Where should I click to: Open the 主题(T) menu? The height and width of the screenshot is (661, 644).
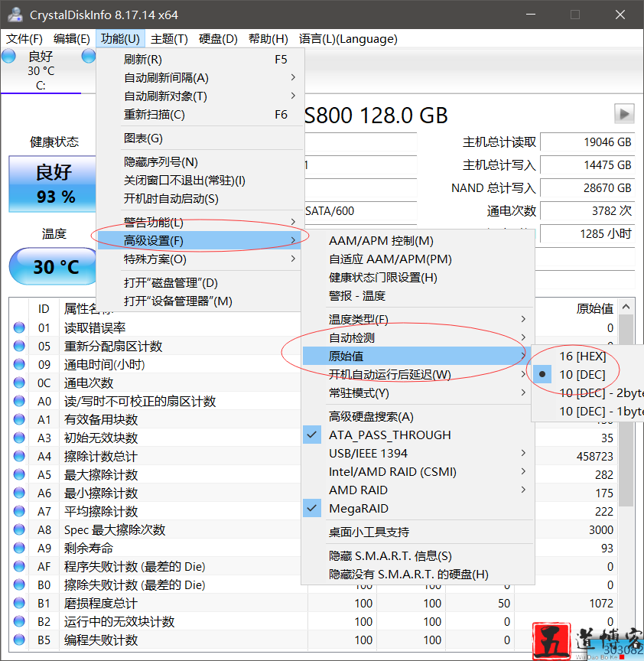point(169,39)
